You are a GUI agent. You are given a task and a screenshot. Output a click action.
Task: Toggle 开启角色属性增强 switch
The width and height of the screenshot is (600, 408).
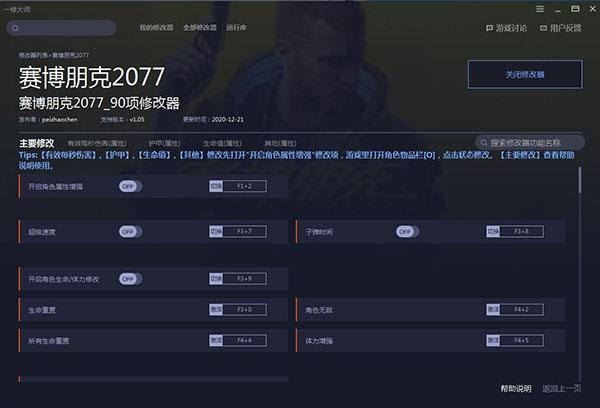128,186
